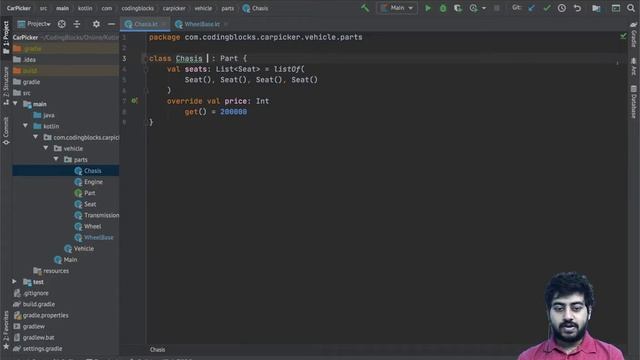Viewport: 640px width, 360px height.
Task: Click the Chasis breadcrumb below the editor
Action: [157, 349]
